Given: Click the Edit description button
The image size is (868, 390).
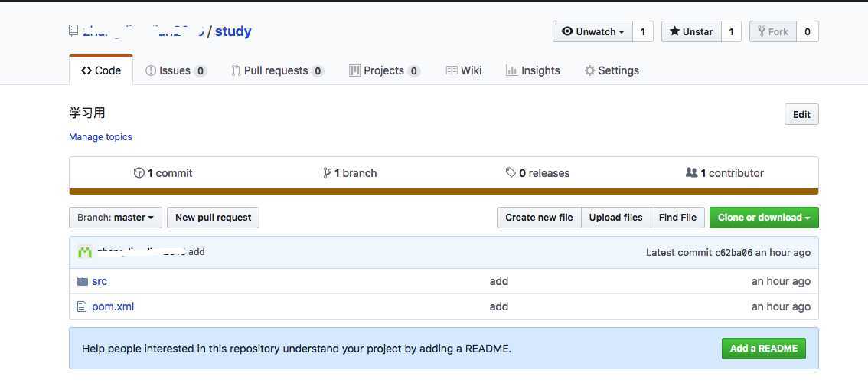Looking at the screenshot, I should point(801,114).
